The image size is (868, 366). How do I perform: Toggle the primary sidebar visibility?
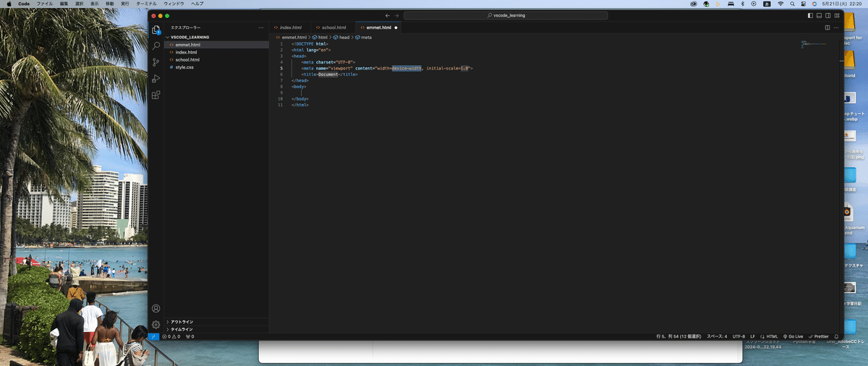(810, 15)
